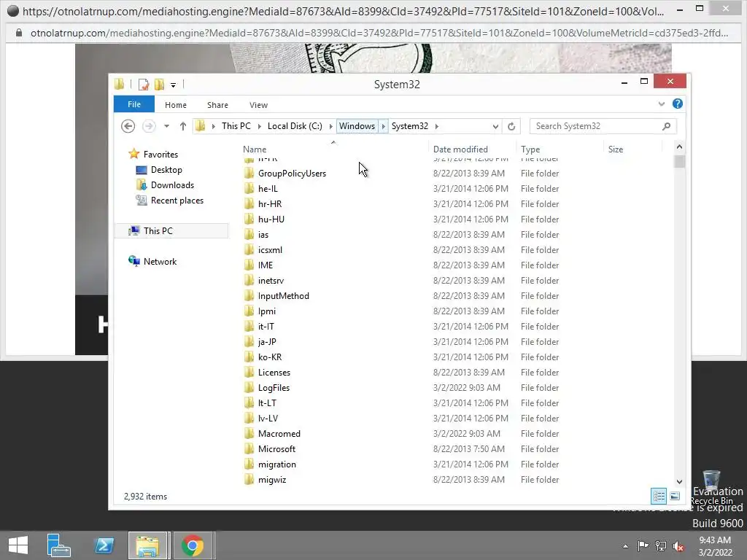747x560 pixels.
Task: Click the muted speaker tray icon
Action: [678, 545]
